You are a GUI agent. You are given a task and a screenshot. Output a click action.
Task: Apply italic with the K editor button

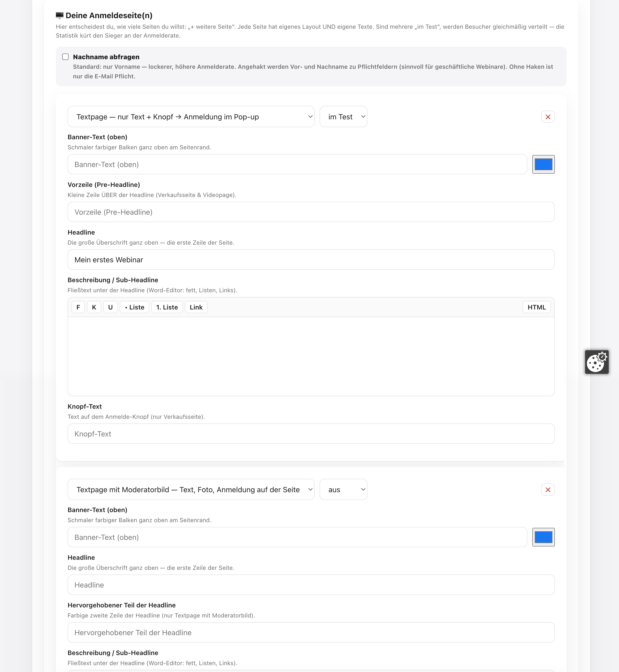[94, 307]
